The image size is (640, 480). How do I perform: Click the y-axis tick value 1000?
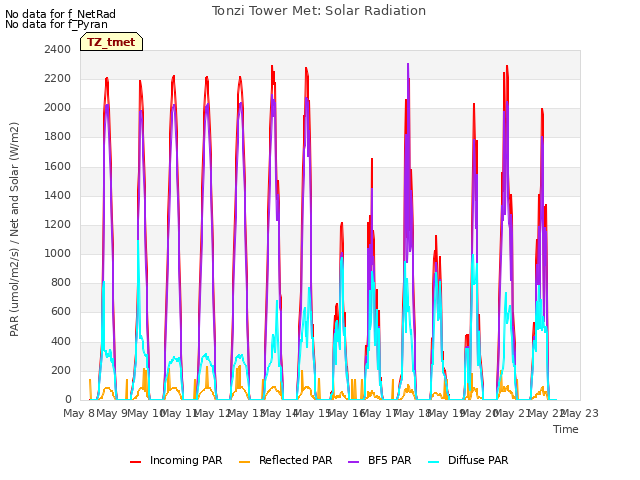click(x=58, y=253)
